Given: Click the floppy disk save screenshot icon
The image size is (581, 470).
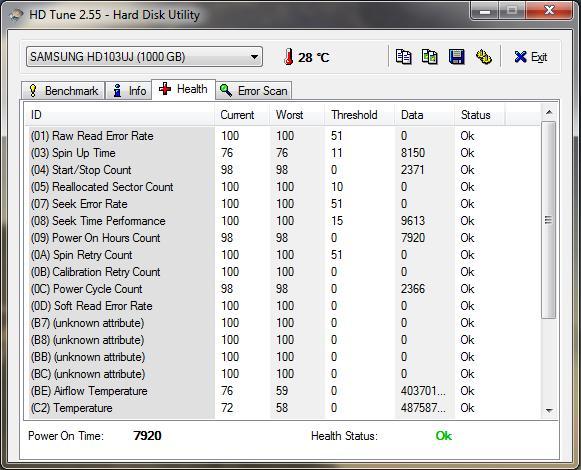Looking at the screenshot, I should 456,57.
